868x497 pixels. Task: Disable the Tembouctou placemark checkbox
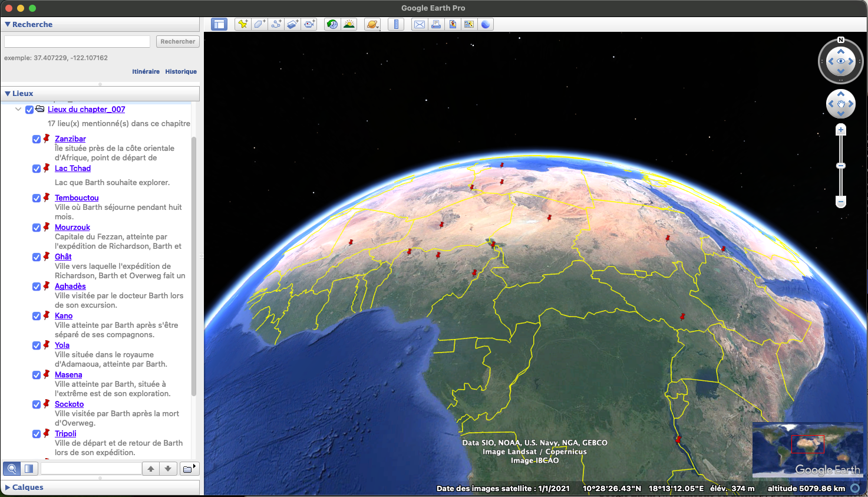pos(37,198)
